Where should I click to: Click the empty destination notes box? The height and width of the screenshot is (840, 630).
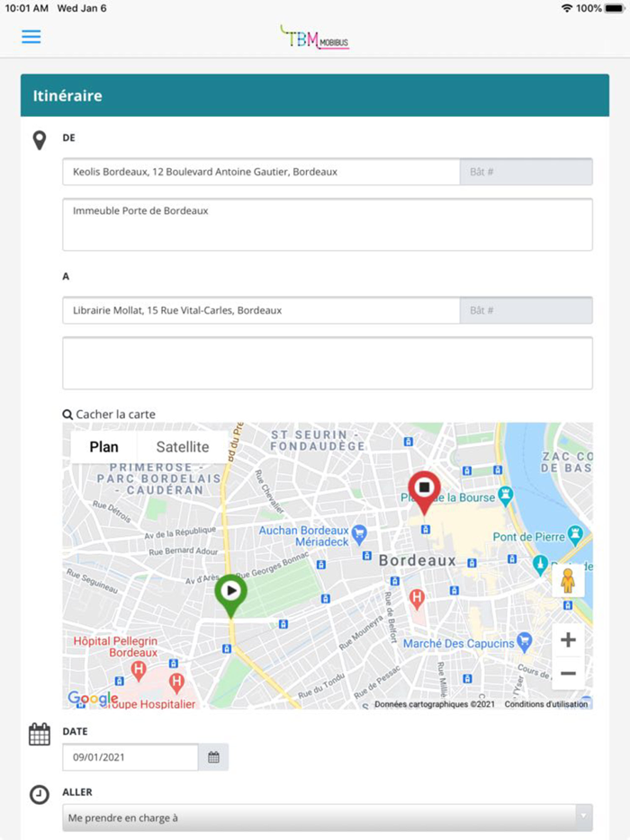tap(328, 363)
